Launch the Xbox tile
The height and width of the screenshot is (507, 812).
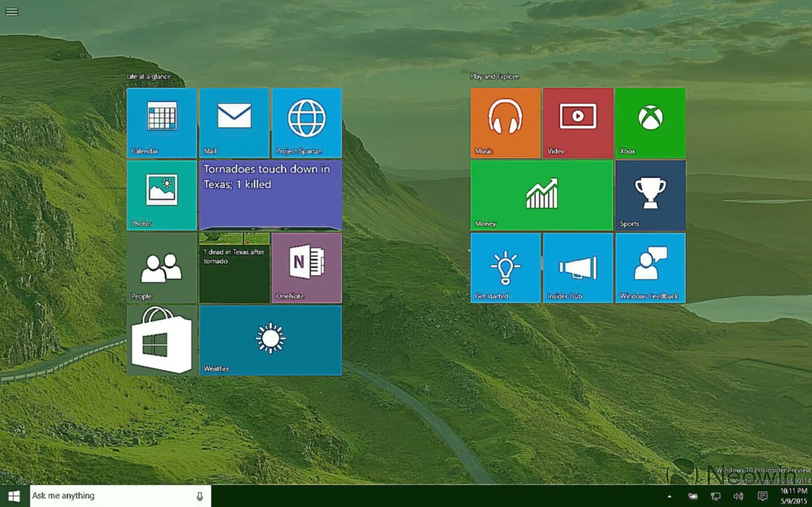point(651,123)
